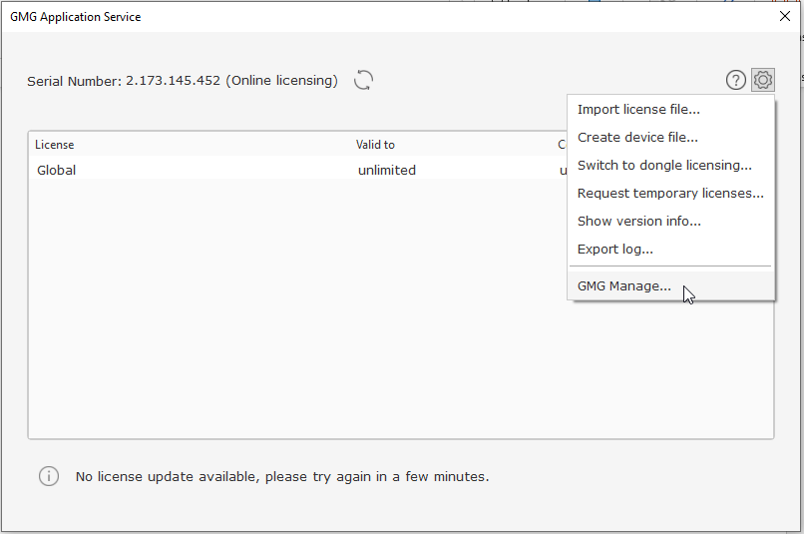The width and height of the screenshot is (804, 534).
Task: Select Request temporary licenses...
Action: 670,194
